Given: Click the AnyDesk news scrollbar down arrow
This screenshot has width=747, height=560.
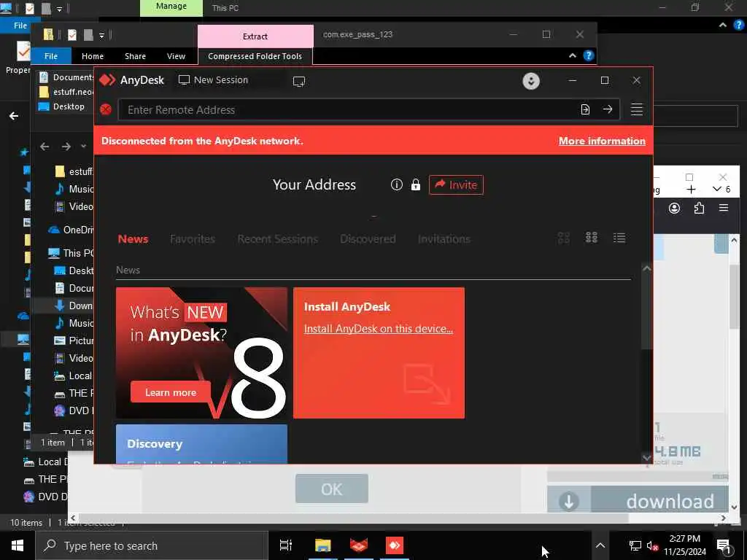Looking at the screenshot, I should pyautogui.click(x=646, y=458).
